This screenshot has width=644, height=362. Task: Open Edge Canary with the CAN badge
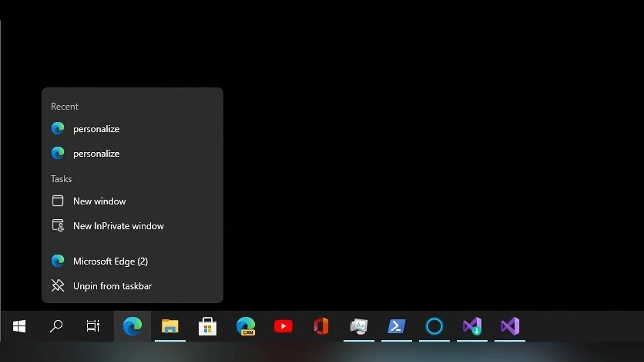(246, 326)
